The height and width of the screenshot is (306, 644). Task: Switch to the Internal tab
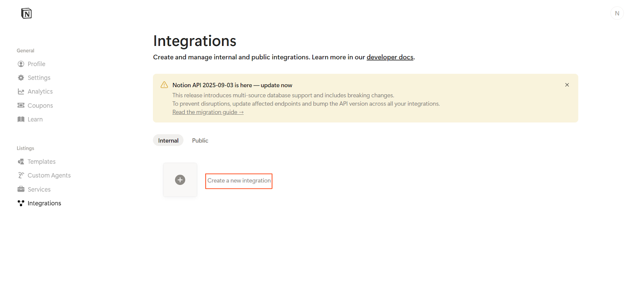168,141
